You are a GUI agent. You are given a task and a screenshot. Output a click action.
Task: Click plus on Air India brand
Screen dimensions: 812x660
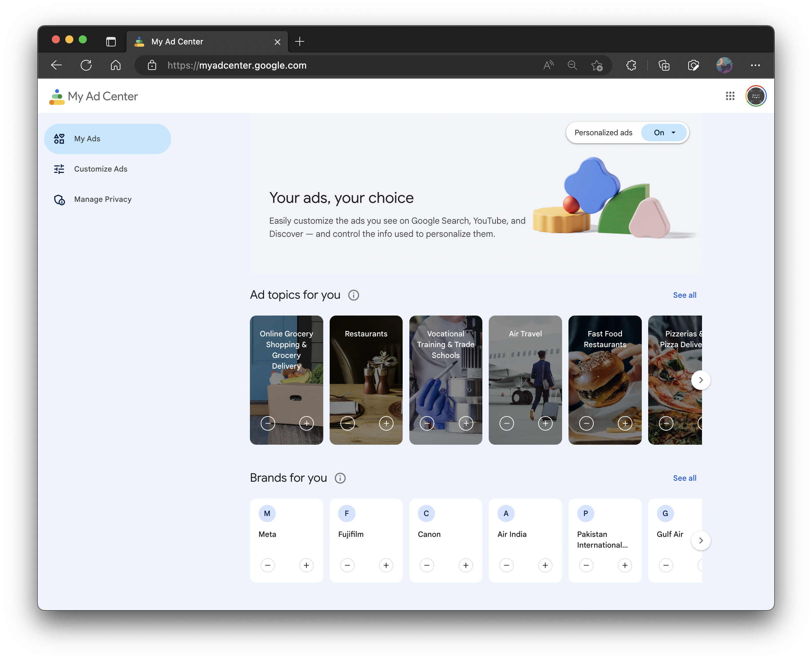(x=545, y=565)
